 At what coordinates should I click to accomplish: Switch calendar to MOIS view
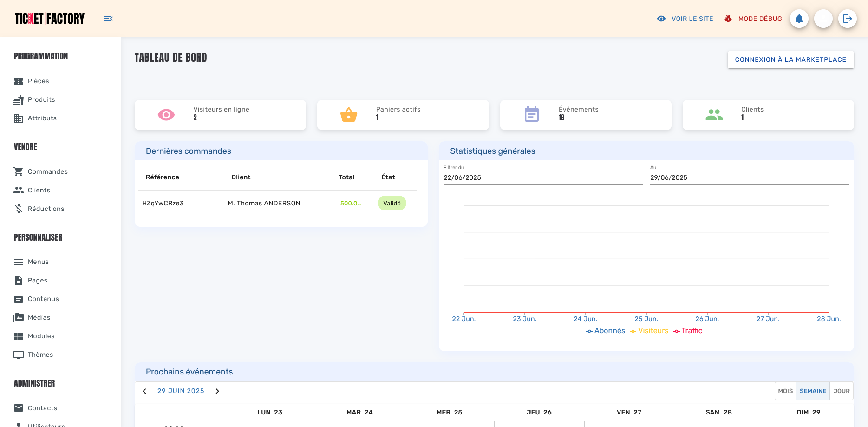tap(785, 391)
